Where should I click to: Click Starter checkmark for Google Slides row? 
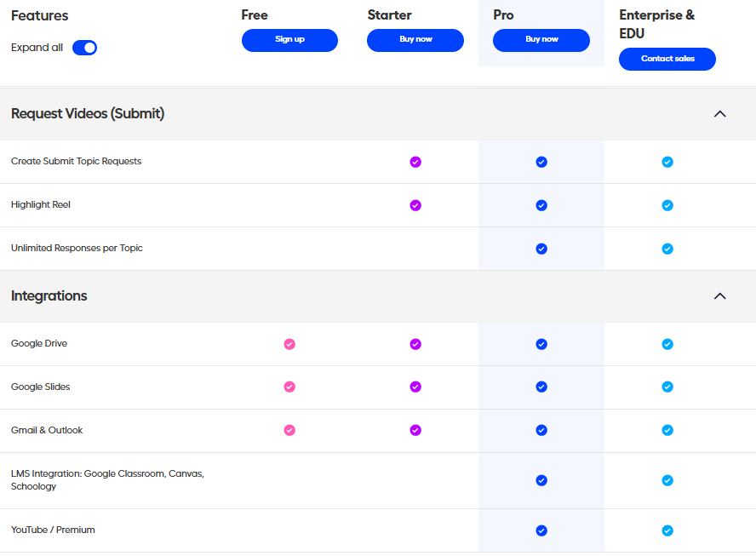415,387
